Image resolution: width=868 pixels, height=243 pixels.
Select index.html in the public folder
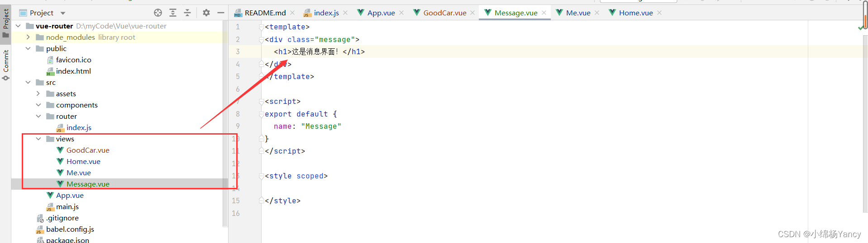coord(73,71)
